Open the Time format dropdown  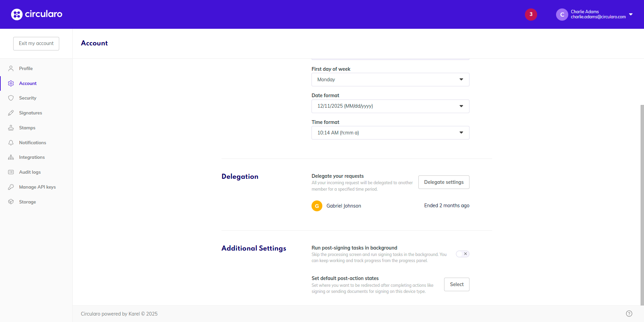pyautogui.click(x=390, y=133)
